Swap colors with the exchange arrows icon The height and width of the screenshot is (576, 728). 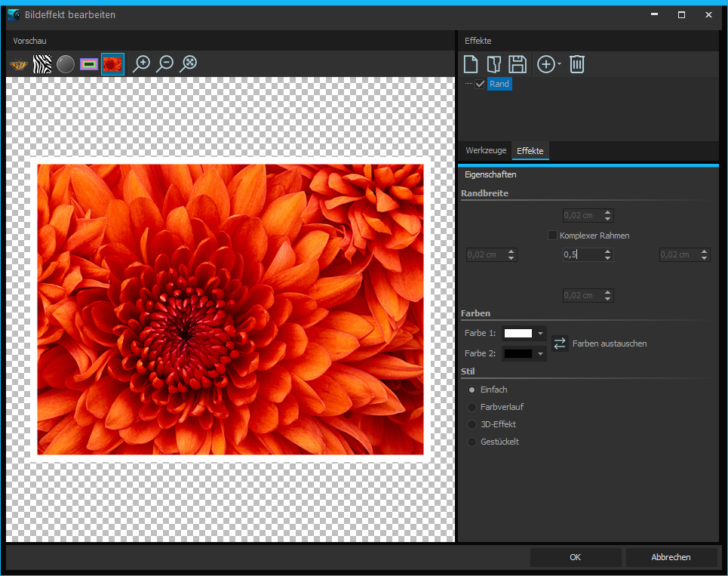click(x=560, y=343)
